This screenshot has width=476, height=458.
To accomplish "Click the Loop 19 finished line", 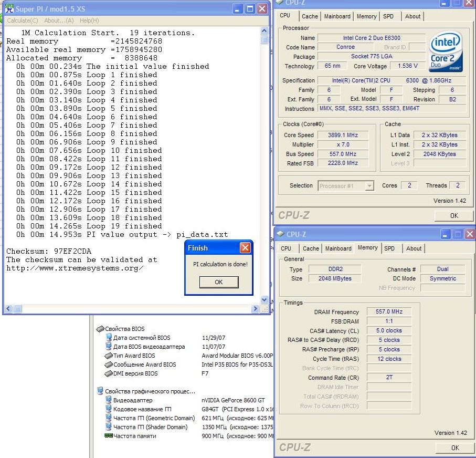I will tap(89, 226).
